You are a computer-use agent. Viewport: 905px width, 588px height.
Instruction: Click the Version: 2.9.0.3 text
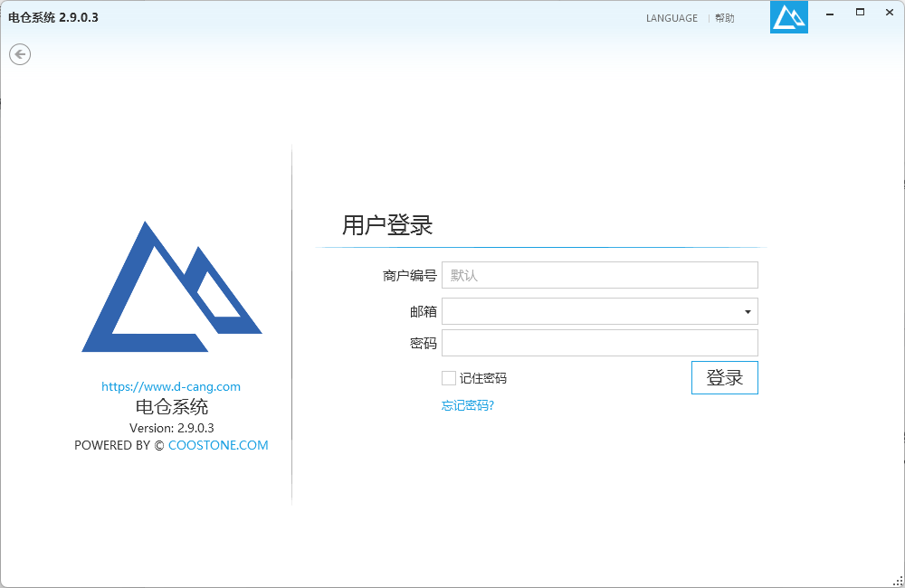[x=171, y=428]
